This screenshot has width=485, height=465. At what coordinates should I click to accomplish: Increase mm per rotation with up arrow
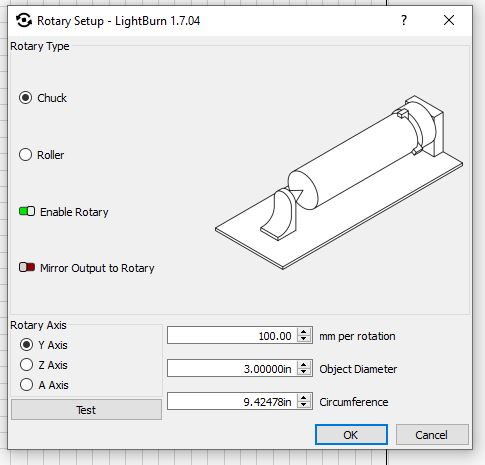click(303, 332)
